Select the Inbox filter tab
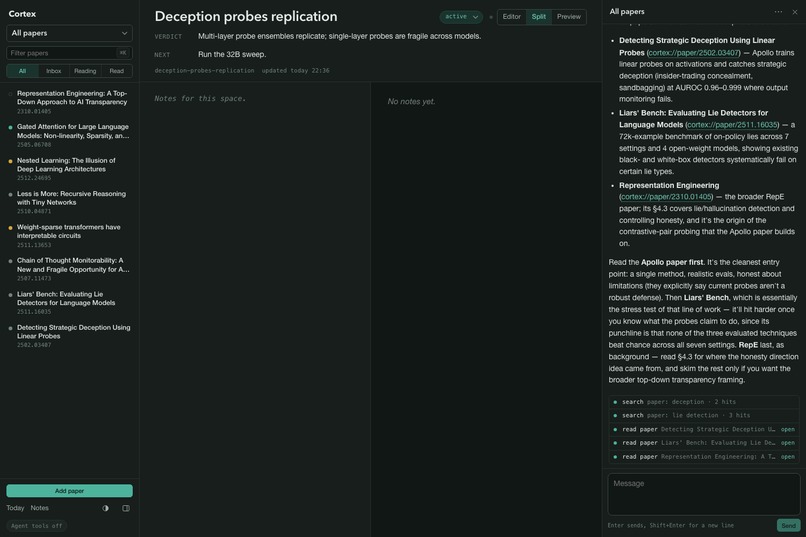The image size is (806, 537). tap(53, 71)
